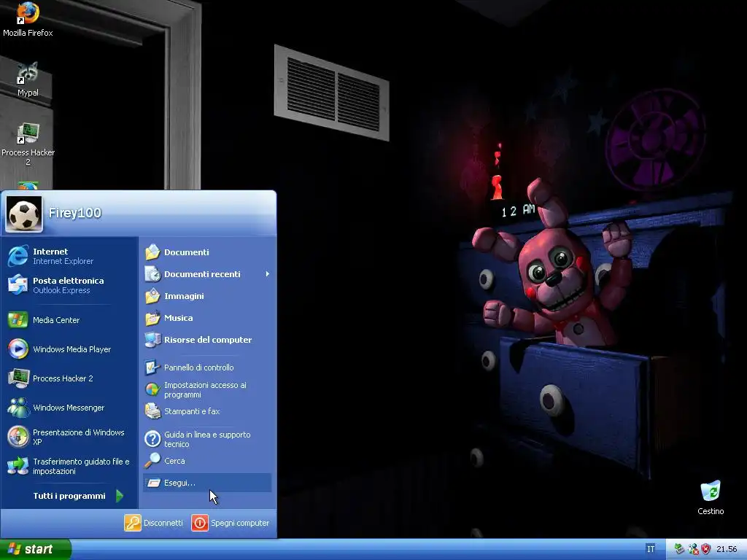
Task: Open Risorse del computer
Action: pyautogui.click(x=207, y=340)
